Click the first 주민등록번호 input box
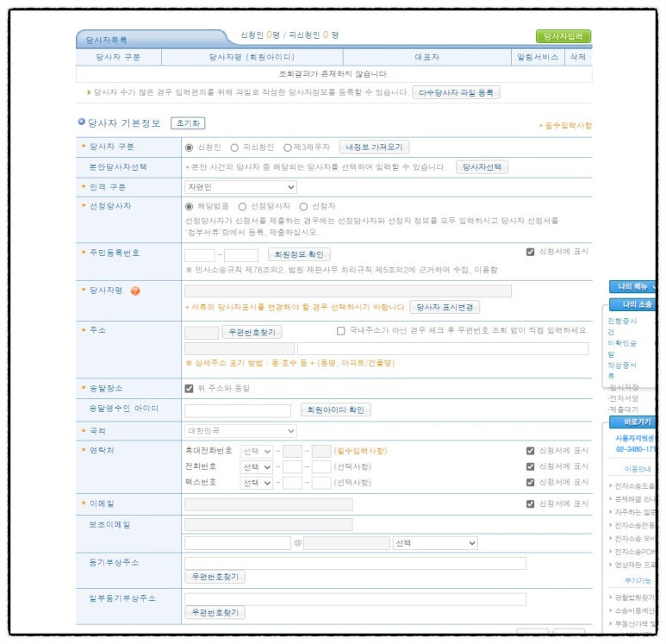This screenshot has width=666, height=644. (199, 255)
